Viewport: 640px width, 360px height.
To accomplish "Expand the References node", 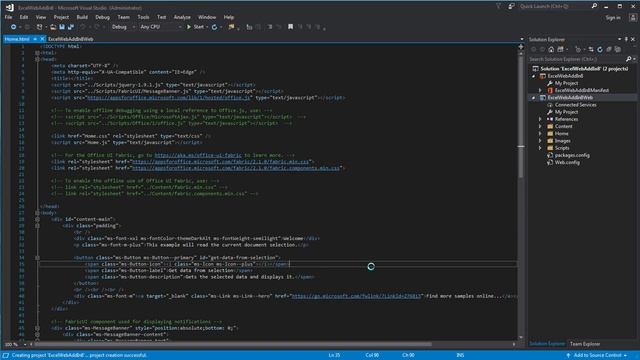I will 540,119.
